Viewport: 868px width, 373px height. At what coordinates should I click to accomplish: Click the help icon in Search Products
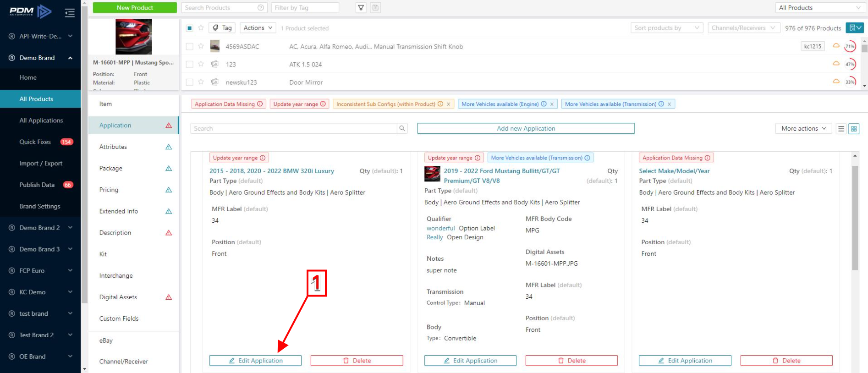[x=261, y=8]
